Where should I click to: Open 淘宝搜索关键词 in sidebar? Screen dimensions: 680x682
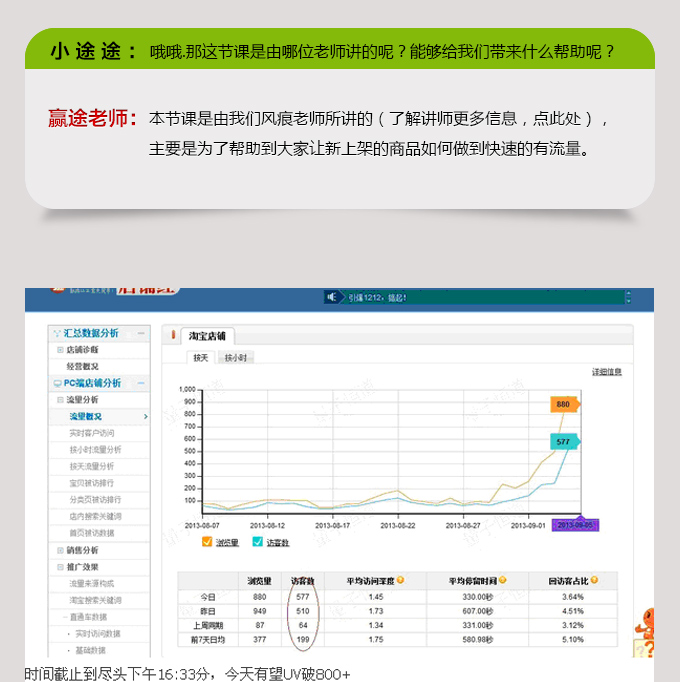[95, 600]
